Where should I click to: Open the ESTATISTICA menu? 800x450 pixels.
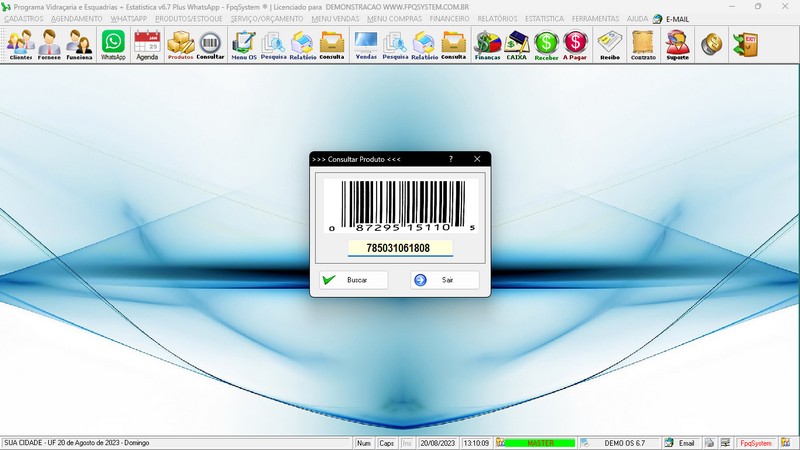click(544, 19)
